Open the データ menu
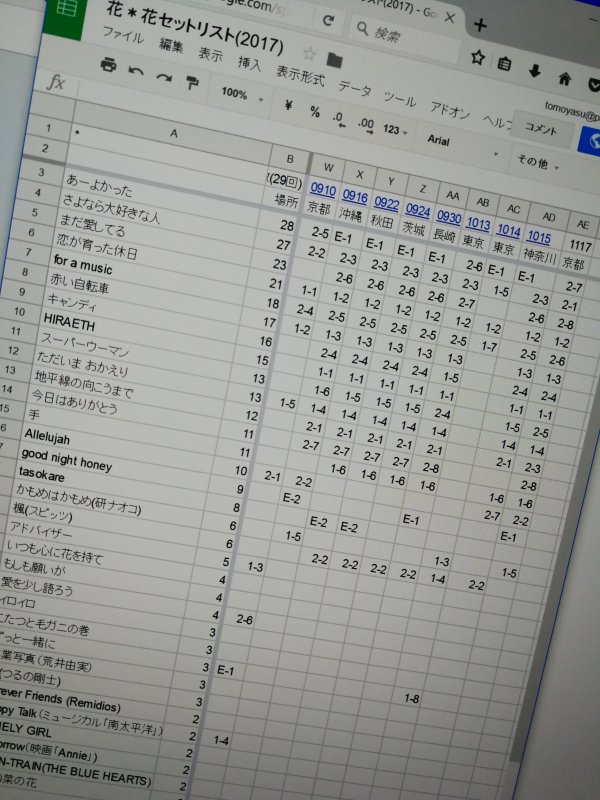Screen dimensions: 600x800 354,88
